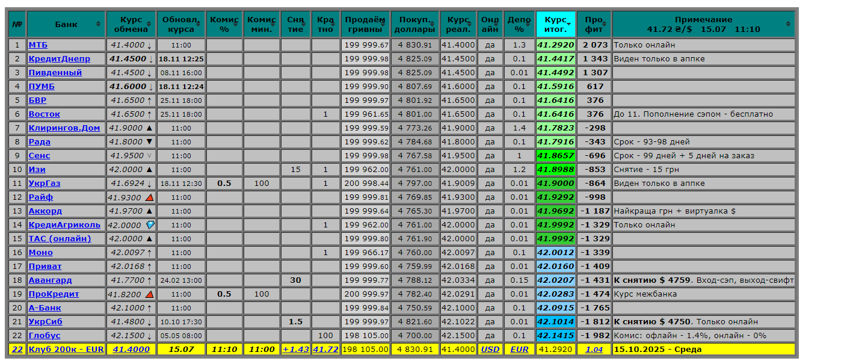
Task: Open the А-Банк bank link
Action: coord(45,308)
